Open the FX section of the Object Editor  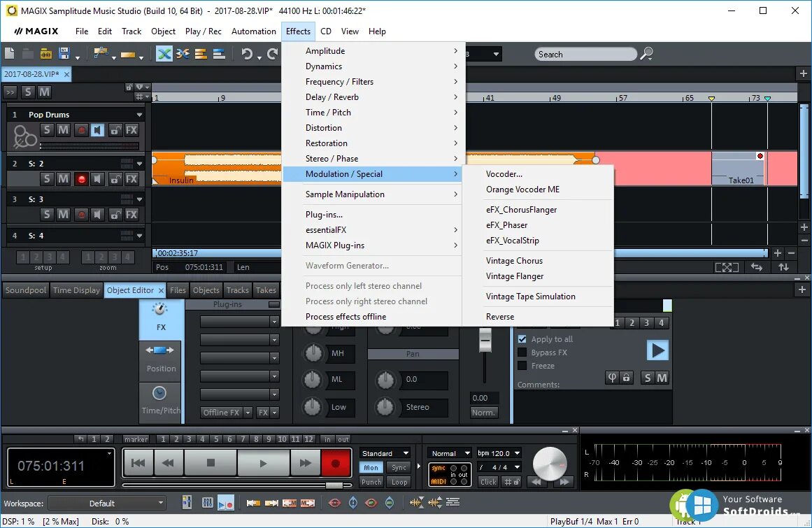pos(161,318)
